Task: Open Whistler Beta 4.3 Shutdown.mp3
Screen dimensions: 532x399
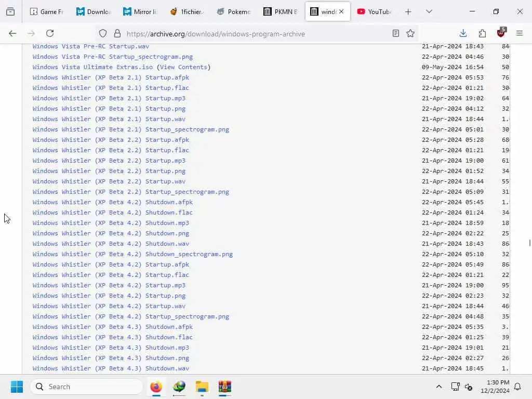Action: [111, 348]
